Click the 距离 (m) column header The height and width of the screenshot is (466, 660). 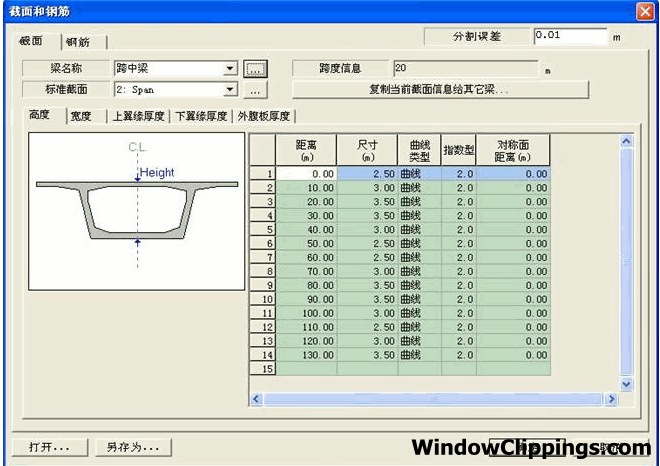coord(306,150)
